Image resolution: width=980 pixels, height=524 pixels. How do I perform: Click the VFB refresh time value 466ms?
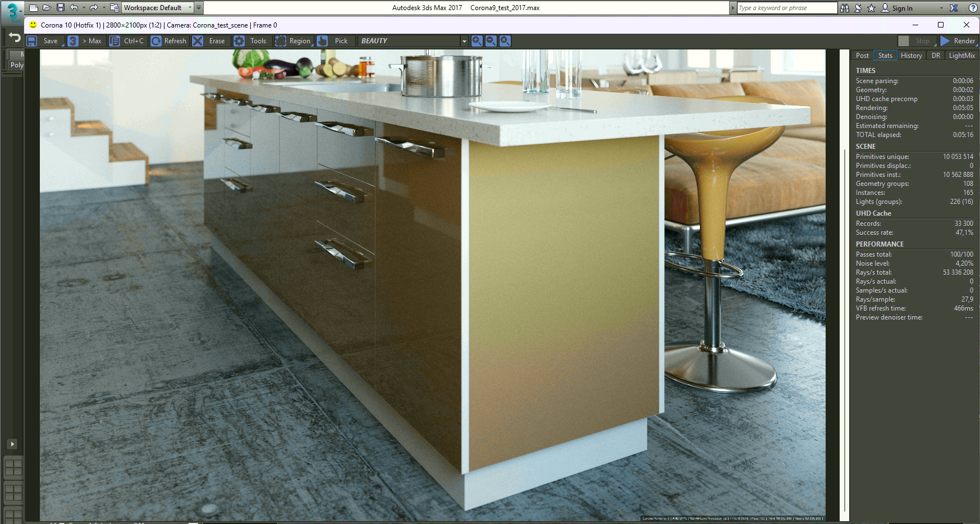point(964,308)
